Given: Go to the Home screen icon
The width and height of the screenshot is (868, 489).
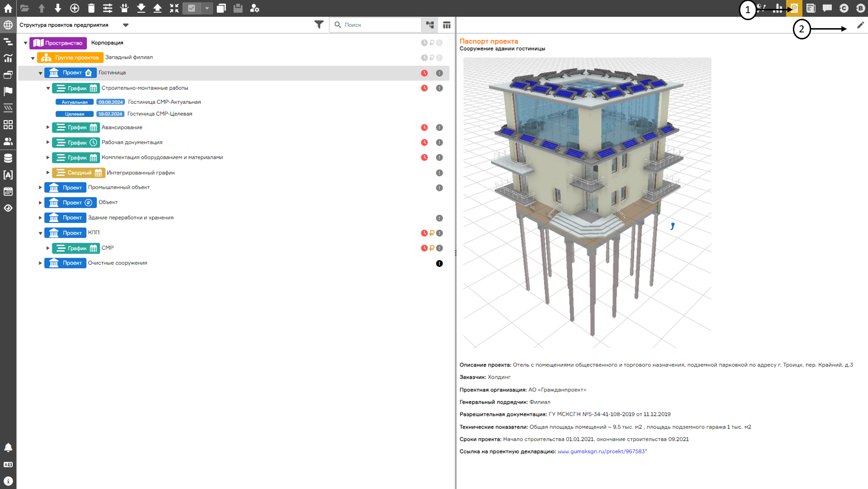Looking at the screenshot, I should 8,8.
